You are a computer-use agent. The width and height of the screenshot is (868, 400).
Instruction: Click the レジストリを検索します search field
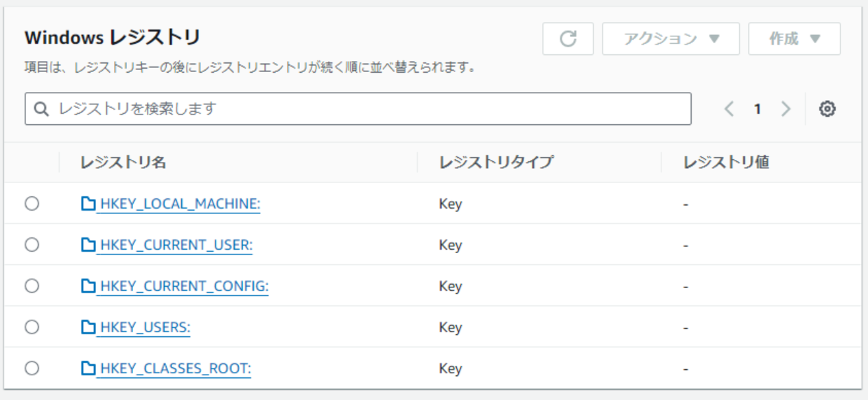pyautogui.click(x=357, y=108)
